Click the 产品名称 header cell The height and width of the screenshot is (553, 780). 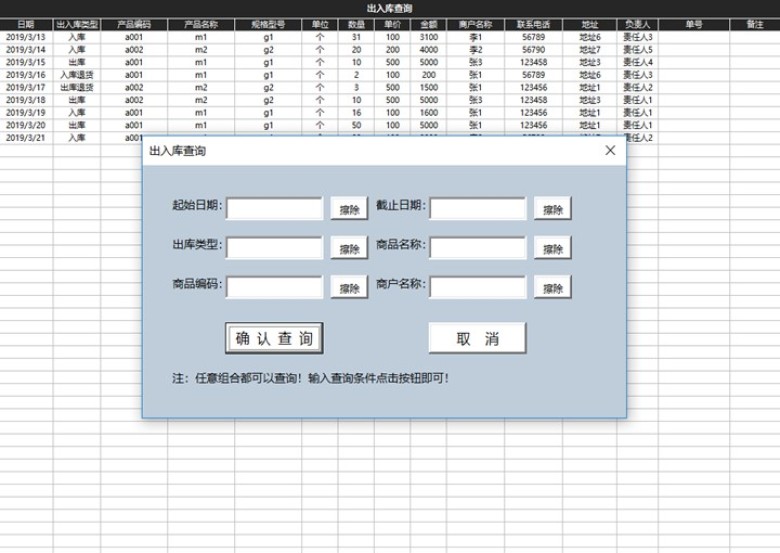tap(201, 24)
